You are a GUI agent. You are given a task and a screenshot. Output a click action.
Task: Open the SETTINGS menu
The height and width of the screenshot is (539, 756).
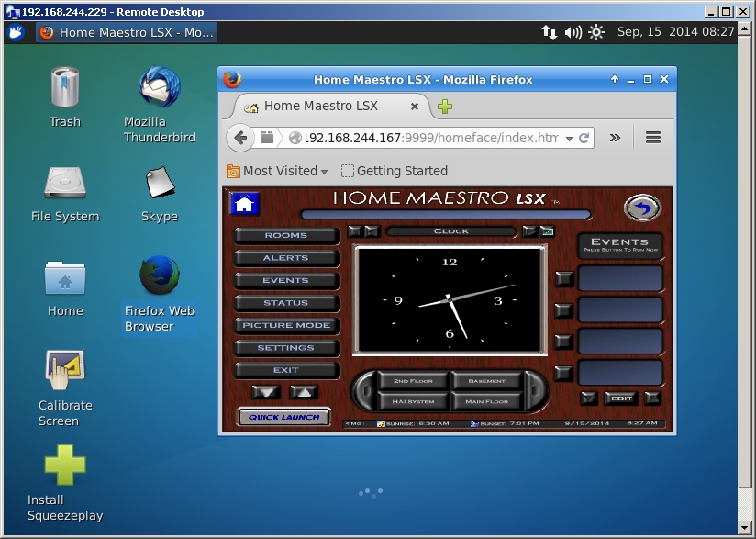(x=286, y=348)
